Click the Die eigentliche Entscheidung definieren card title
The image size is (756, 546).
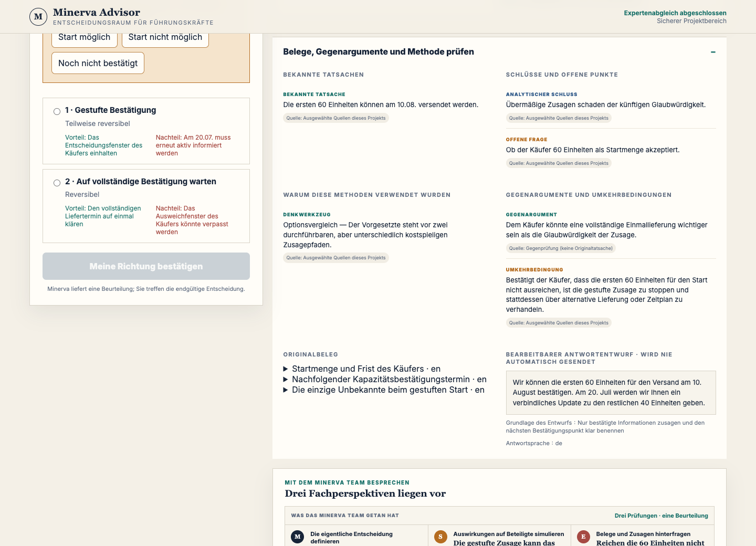coord(351,538)
